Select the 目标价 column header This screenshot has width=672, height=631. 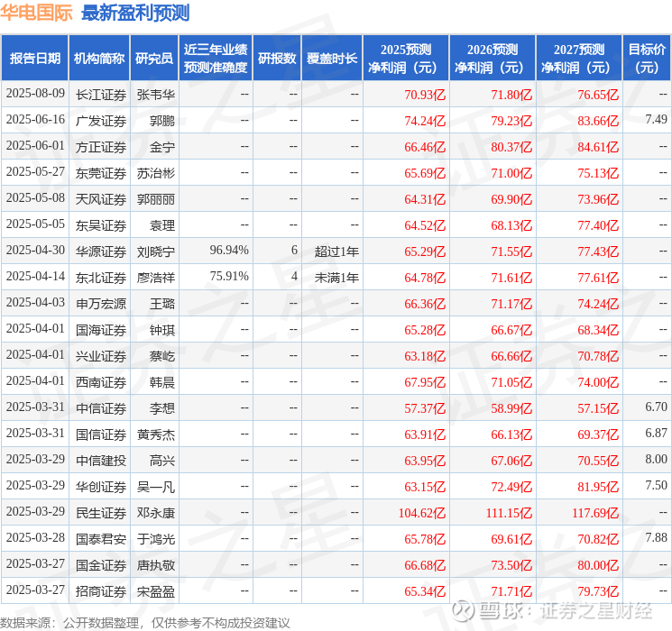[x=647, y=59]
